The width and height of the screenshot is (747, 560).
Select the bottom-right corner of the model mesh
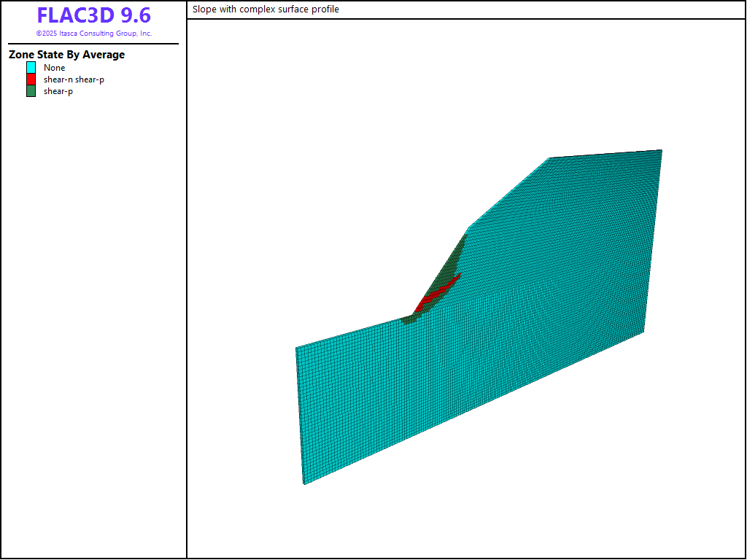643,332
